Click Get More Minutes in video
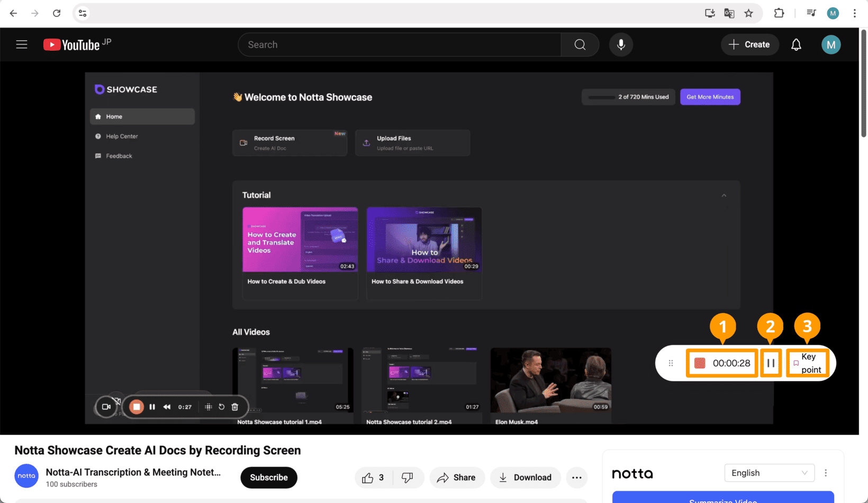Viewport: 868px width, 503px height. [710, 97]
